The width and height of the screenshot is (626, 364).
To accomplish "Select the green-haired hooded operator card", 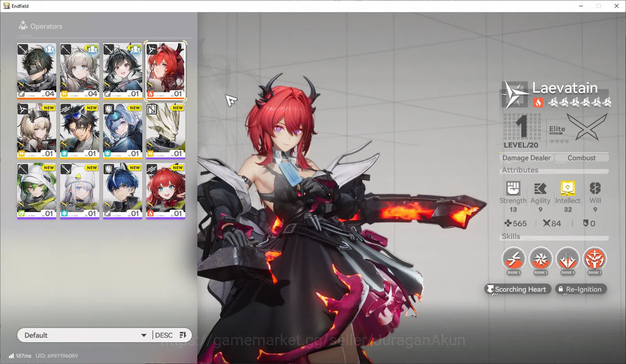I will [37, 191].
